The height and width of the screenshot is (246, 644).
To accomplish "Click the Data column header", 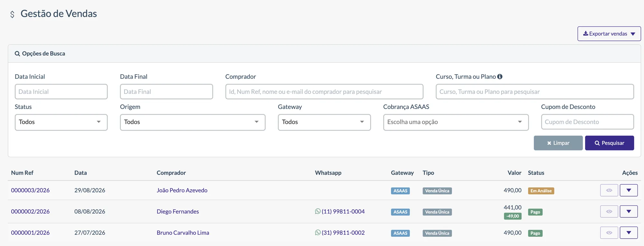I will 80,173.
